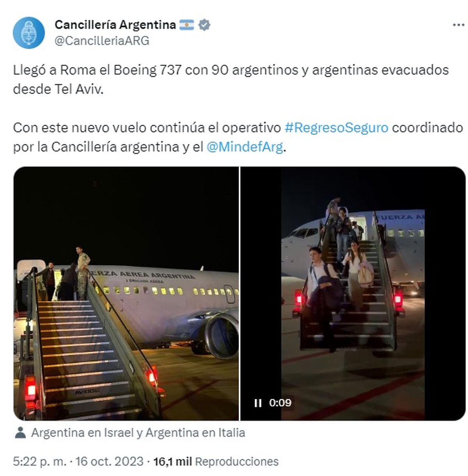This screenshot has height=476, width=468.
Task: Click the 16 oct. 2023 date
Action: 110,462
